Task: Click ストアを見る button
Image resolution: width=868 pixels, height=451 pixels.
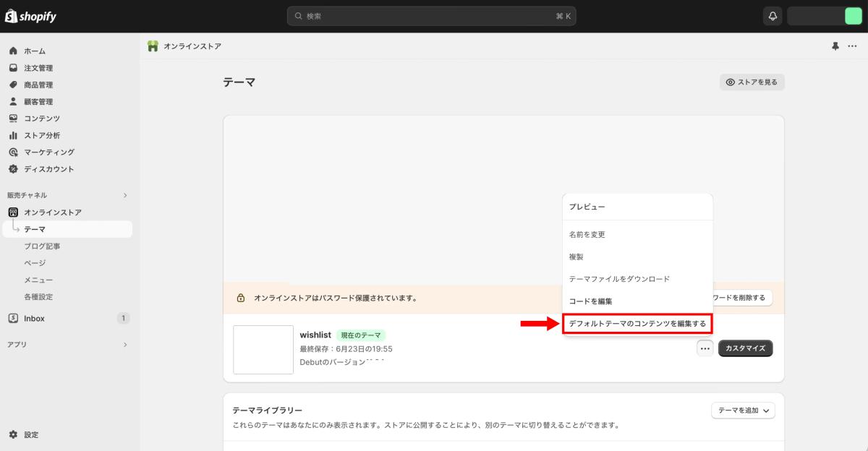Action: (752, 82)
